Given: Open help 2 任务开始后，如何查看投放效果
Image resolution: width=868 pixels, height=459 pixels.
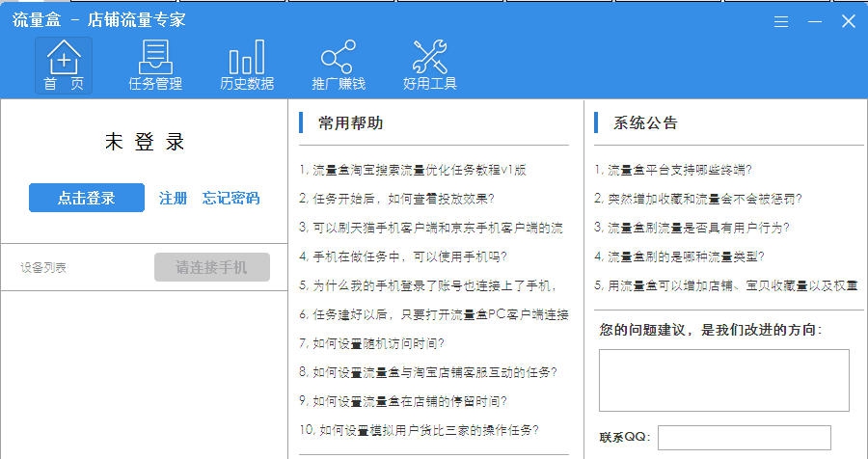Looking at the screenshot, I should pyautogui.click(x=396, y=199).
